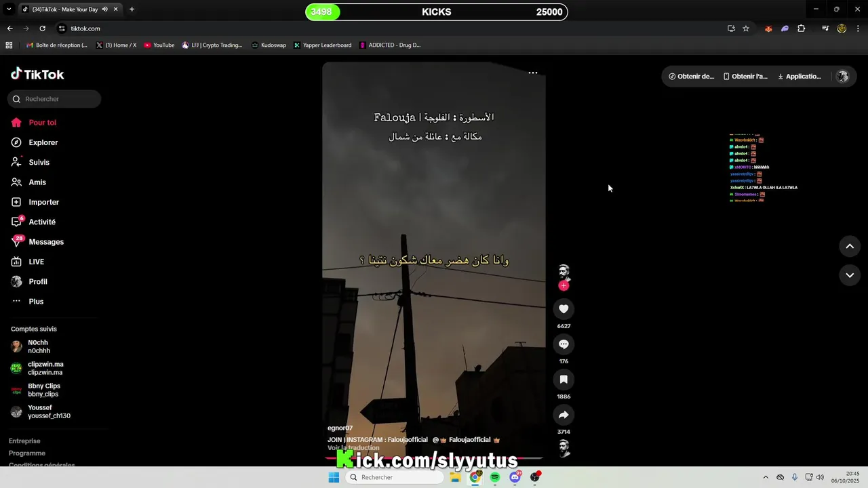868x488 pixels.
Task: Click the Messages inbox icon
Action: click(x=16, y=242)
